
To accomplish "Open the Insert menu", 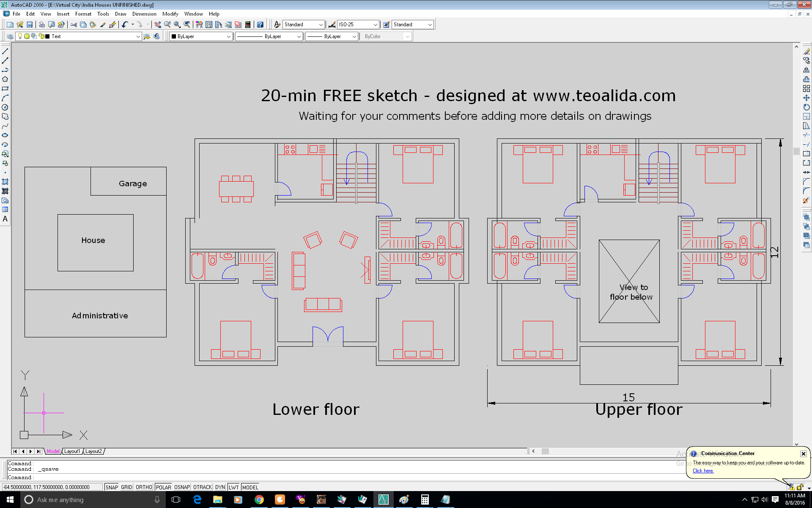I will coord(63,14).
